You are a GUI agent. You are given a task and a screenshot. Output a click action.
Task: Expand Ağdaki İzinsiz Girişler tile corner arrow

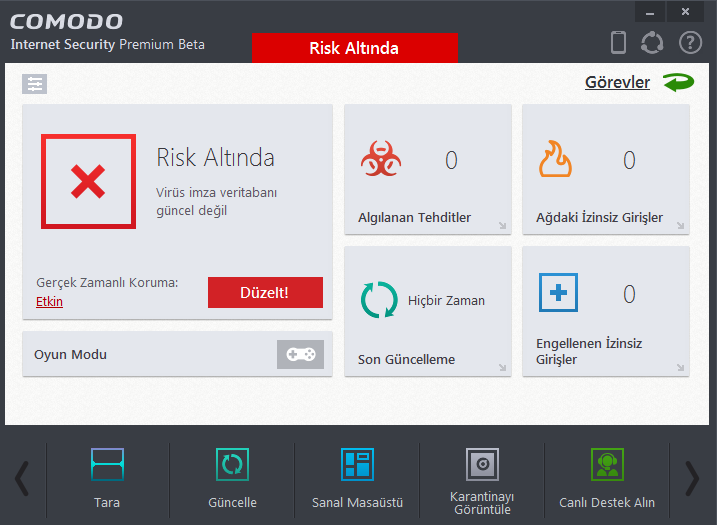[x=680, y=225]
